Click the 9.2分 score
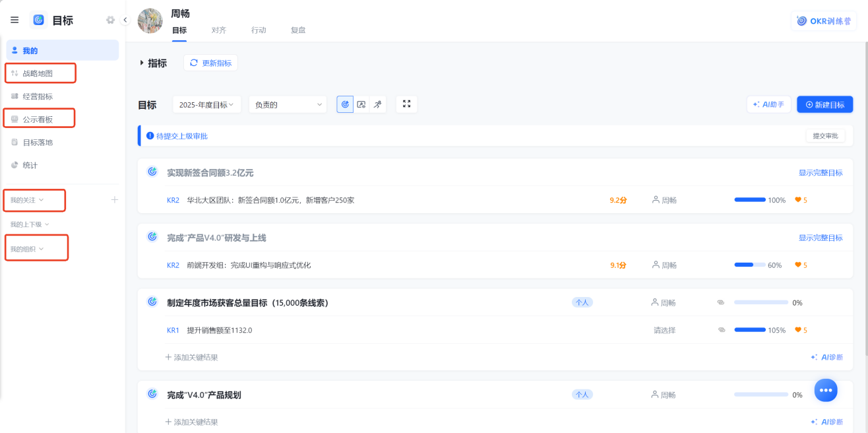The height and width of the screenshot is (433, 868). click(x=618, y=199)
